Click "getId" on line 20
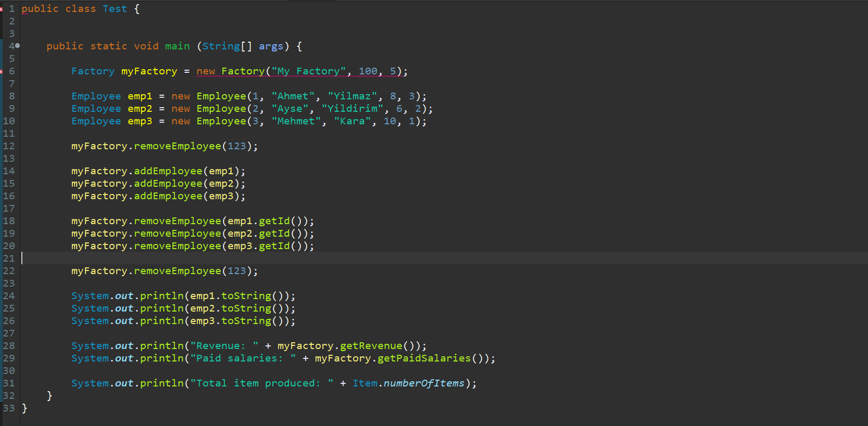 [274, 246]
